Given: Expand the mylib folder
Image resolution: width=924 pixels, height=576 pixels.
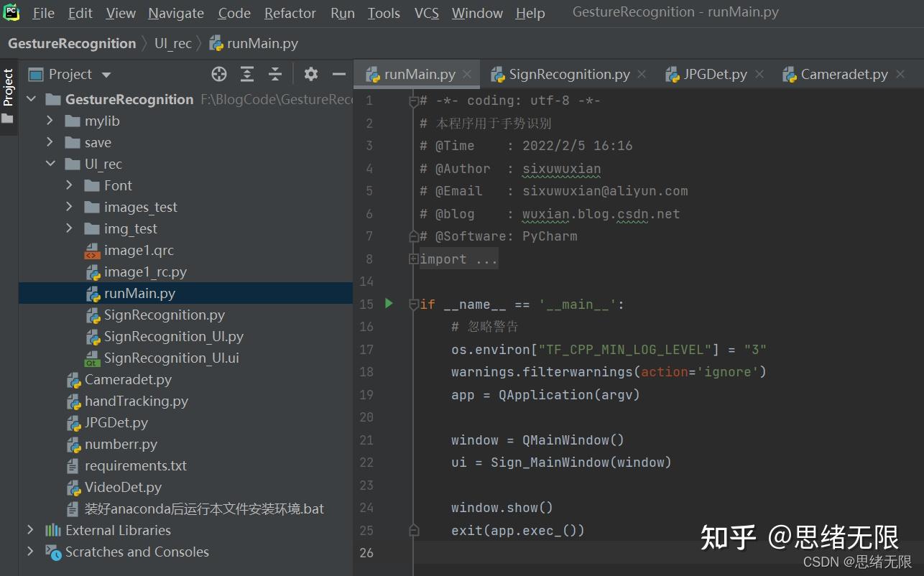Looking at the screenshot, I should 50,121.
